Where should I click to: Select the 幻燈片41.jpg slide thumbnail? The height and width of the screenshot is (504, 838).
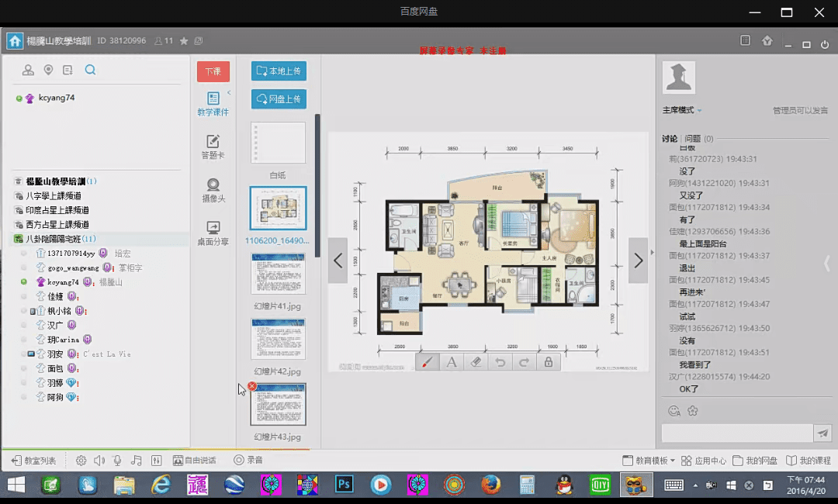(x=278, y=274)
